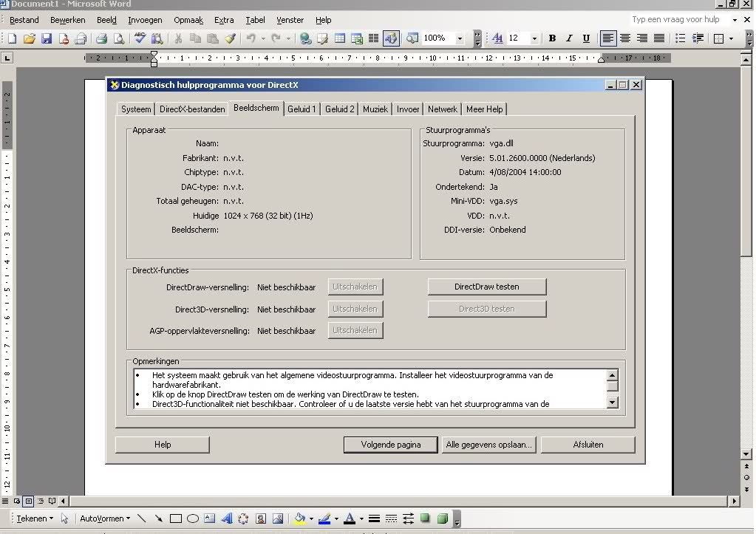Screen dimensions: 756x534
Task: Click the Volgende pagina button
Action: (390, 445)
